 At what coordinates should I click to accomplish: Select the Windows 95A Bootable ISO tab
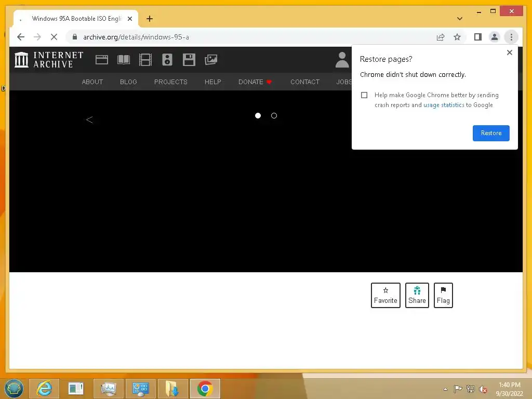pyautogui.click(x=76, y=19)
